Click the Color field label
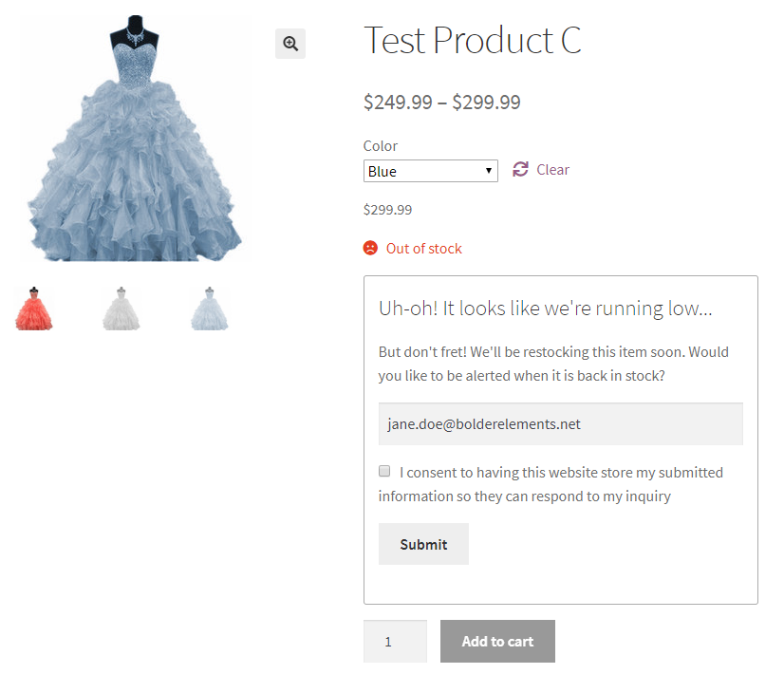Screen dimensions: 784x674 tap(381, 145)
